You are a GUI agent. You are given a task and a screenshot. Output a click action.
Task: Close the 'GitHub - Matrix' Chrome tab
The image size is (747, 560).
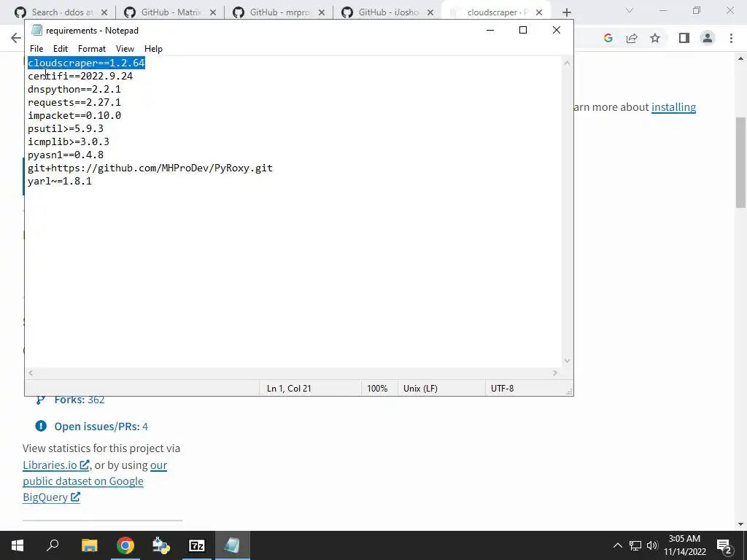(213, 12)
